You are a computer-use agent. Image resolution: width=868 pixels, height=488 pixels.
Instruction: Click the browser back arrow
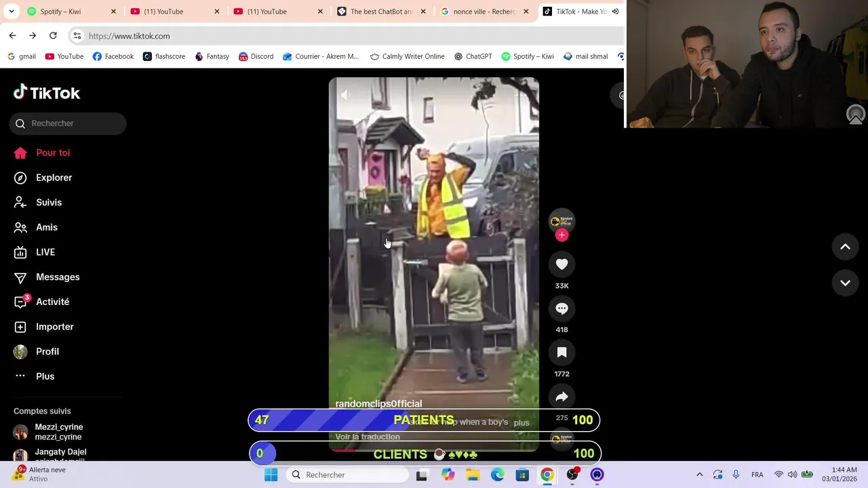pos(12,35)
